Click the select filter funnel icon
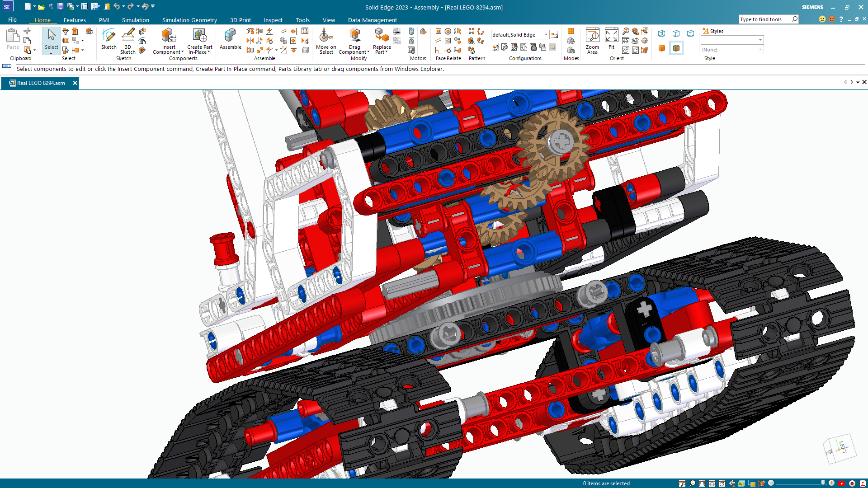 pyautogui.click(x=66, y=31)
